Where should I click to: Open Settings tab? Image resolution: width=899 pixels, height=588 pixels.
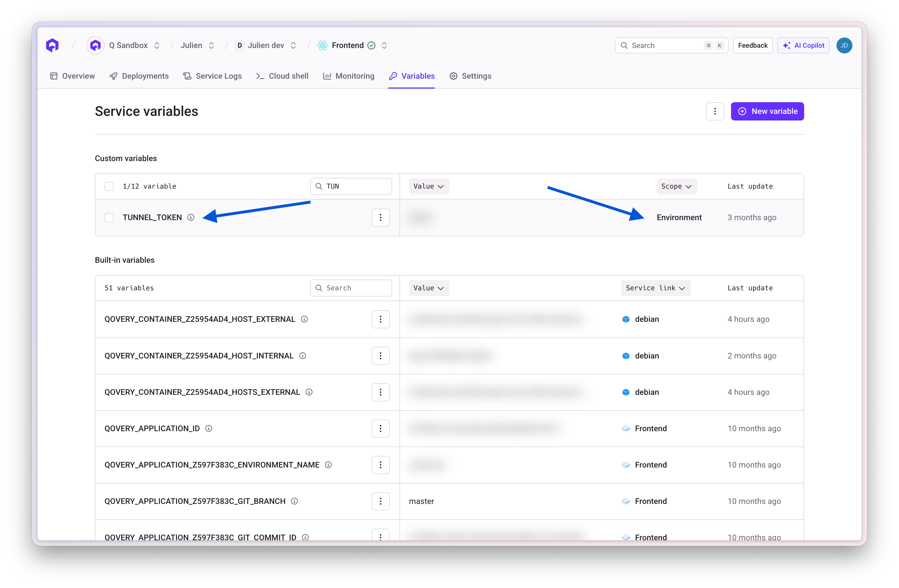pos(470,76)
